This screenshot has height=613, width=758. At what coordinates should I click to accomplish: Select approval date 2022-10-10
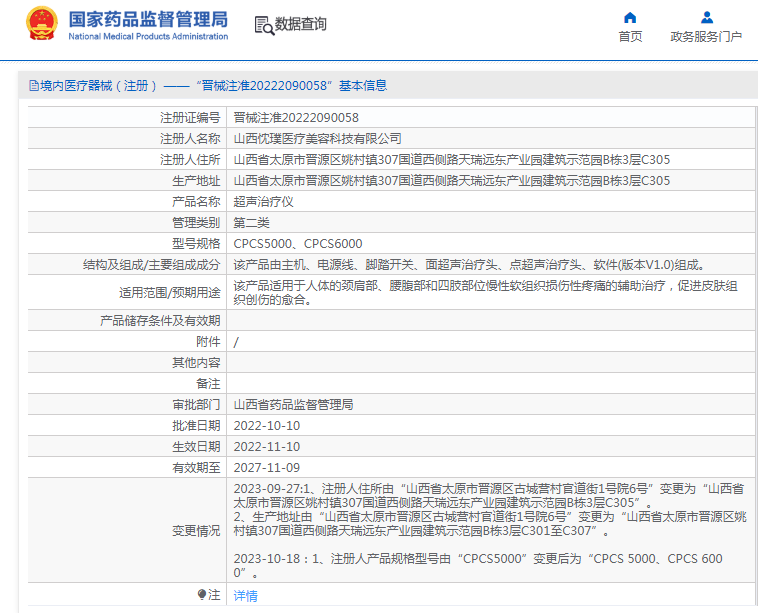(267, 426)
